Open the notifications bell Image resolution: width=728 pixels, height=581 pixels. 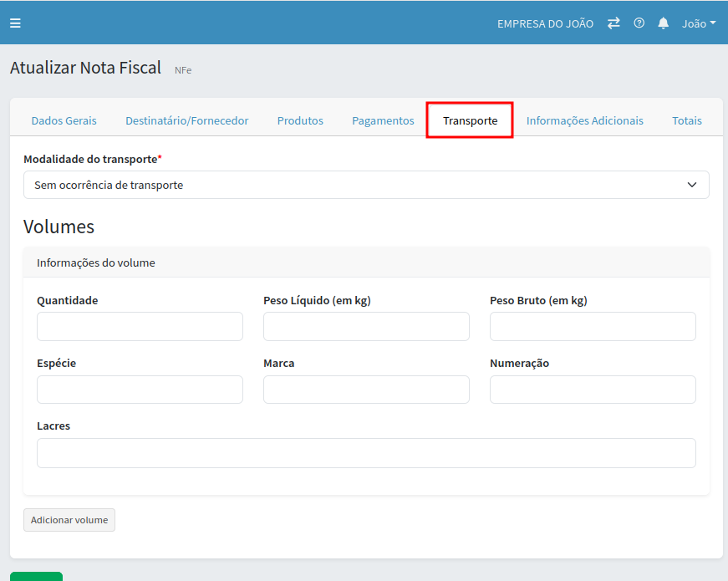pos(664,23)
